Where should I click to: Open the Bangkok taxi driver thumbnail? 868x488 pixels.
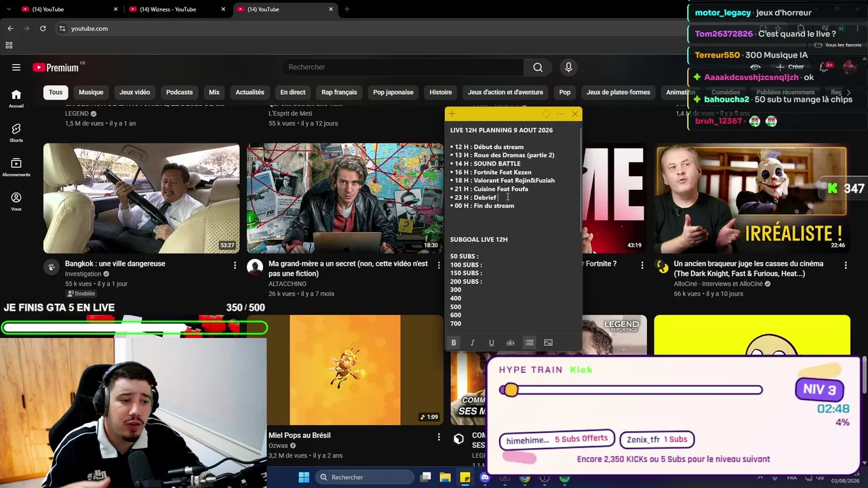click(x=142, y=199)
